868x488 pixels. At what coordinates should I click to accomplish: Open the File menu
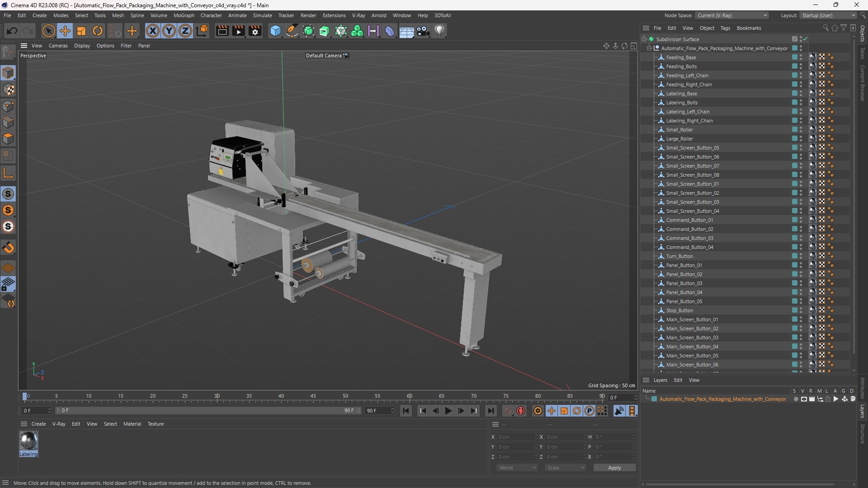7,15
